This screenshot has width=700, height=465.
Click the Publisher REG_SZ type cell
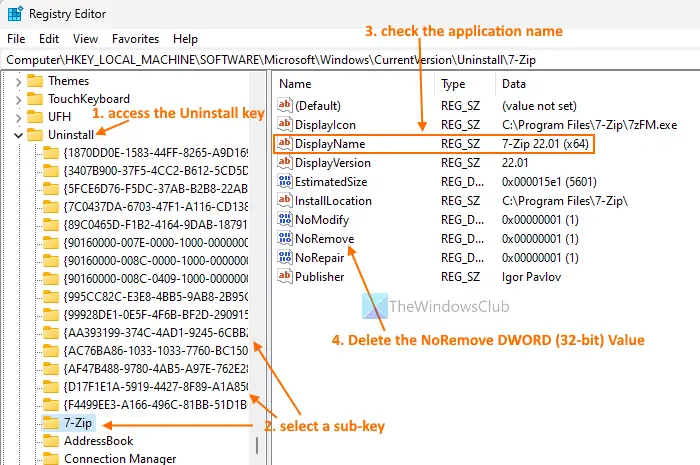(460, 277)
